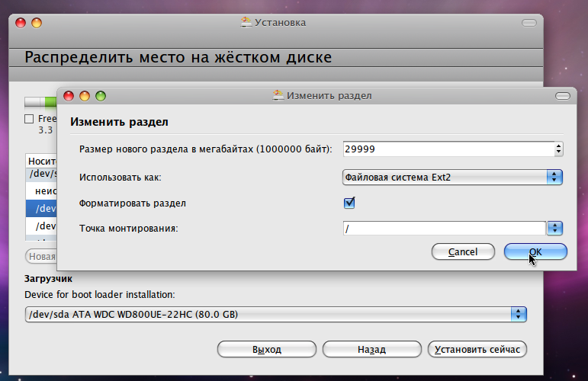This screenshot has height=381, width=588.
Task: Go back with the Назад button
Action: (x=371, y=350)
